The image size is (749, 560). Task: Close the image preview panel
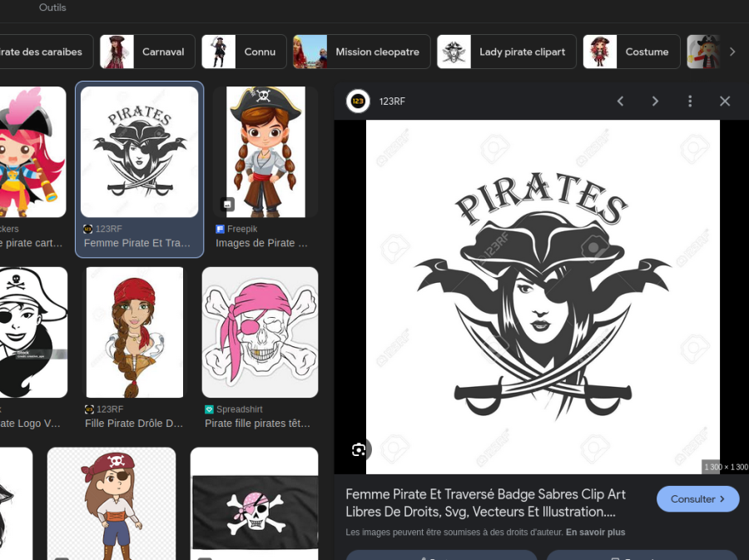725,102
